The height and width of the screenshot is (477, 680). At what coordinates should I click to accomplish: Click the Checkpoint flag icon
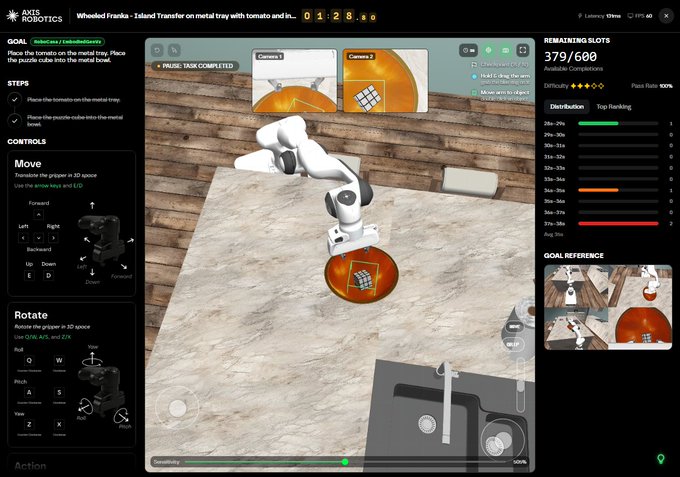474,65
